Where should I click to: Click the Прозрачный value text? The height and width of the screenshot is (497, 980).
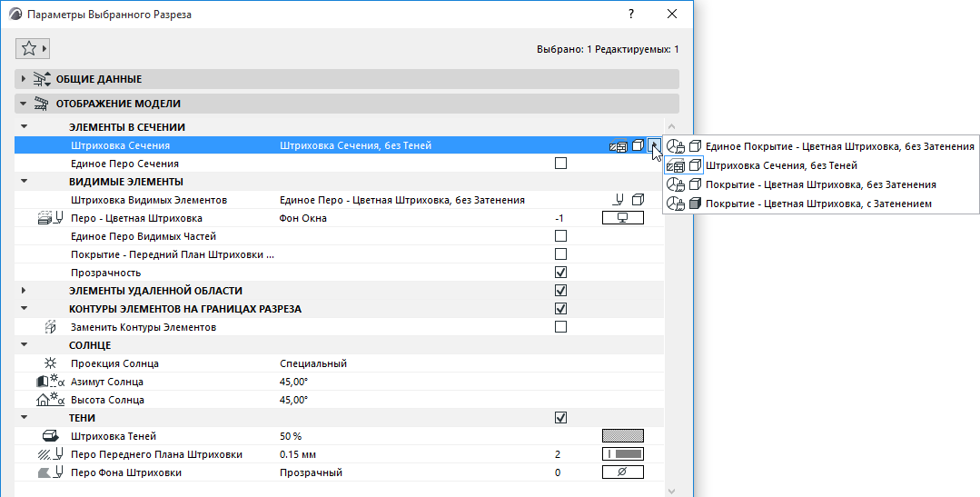tap(311, 472)
